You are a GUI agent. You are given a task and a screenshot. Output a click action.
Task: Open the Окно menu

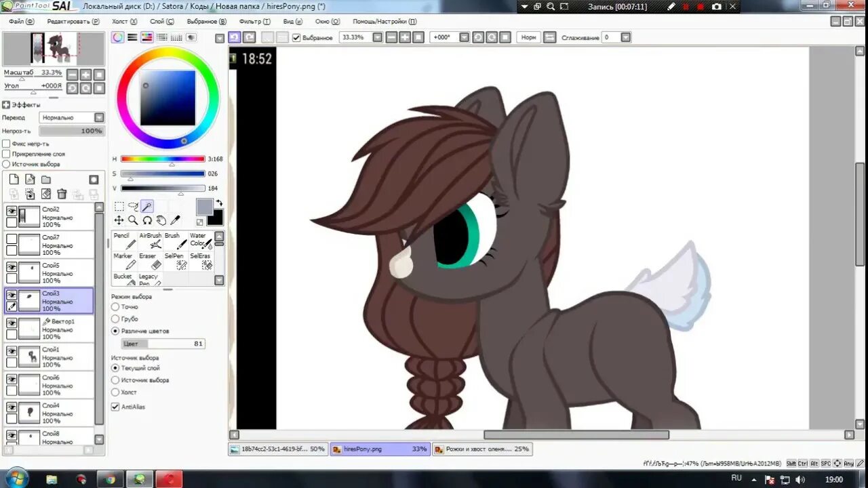[x=326, y=21]
